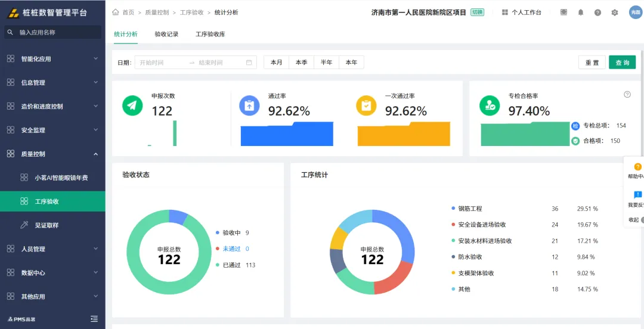Click the user avatar icon

click(636, 13)
